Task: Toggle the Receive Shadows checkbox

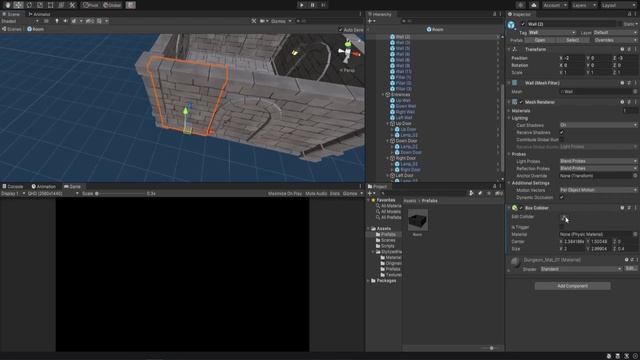Action: (562, 133)
